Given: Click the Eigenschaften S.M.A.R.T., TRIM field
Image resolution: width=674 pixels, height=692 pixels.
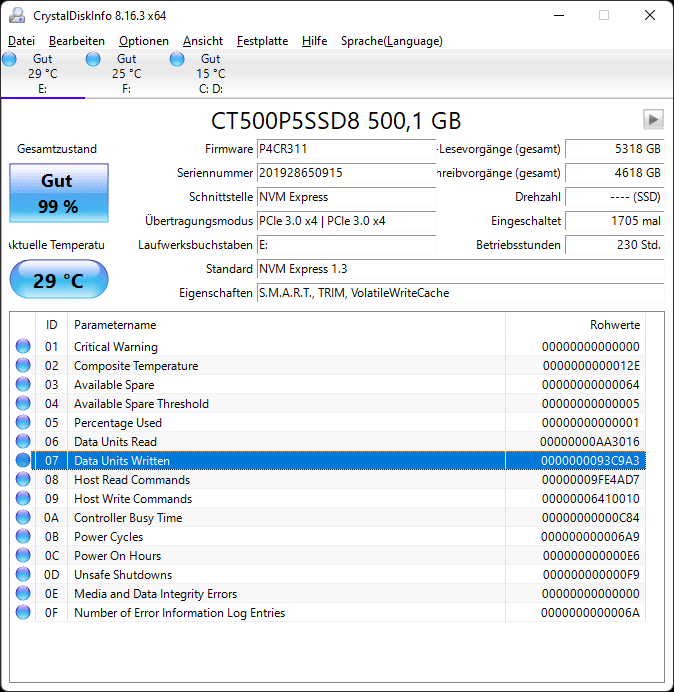Looking at the screenshot, I should 461,293.
